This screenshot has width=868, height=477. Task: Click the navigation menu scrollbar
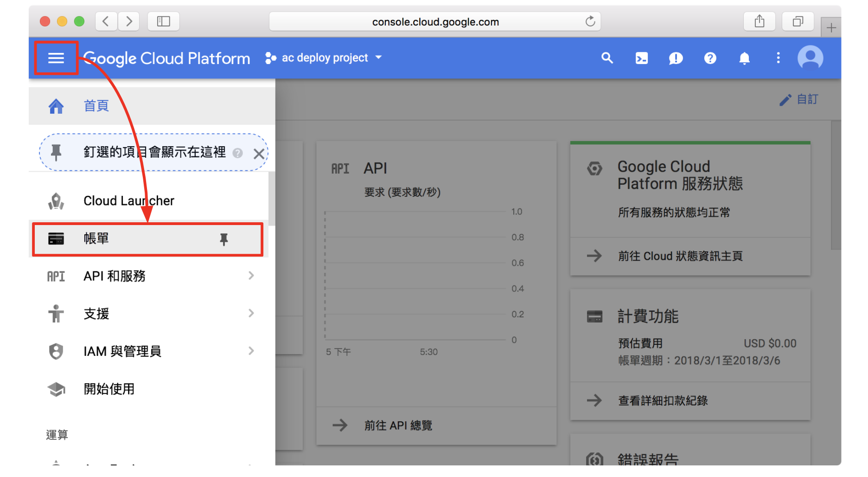(x=272, y=199)
